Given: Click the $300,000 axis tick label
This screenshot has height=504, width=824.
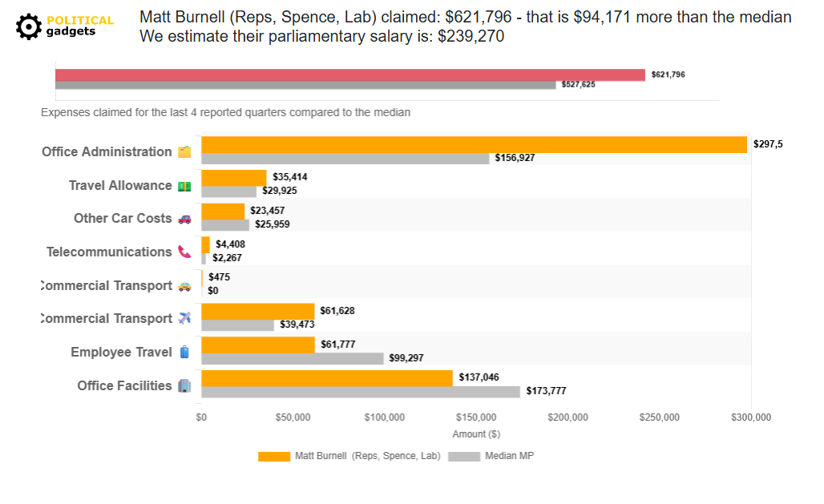Looking at the screenshot, I should pos(751,417).
